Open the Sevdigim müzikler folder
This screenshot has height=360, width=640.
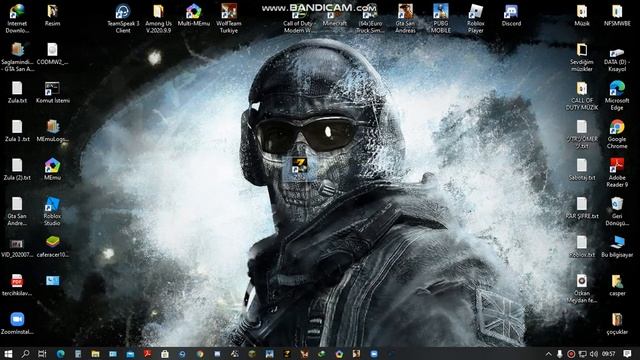(582, 57)
